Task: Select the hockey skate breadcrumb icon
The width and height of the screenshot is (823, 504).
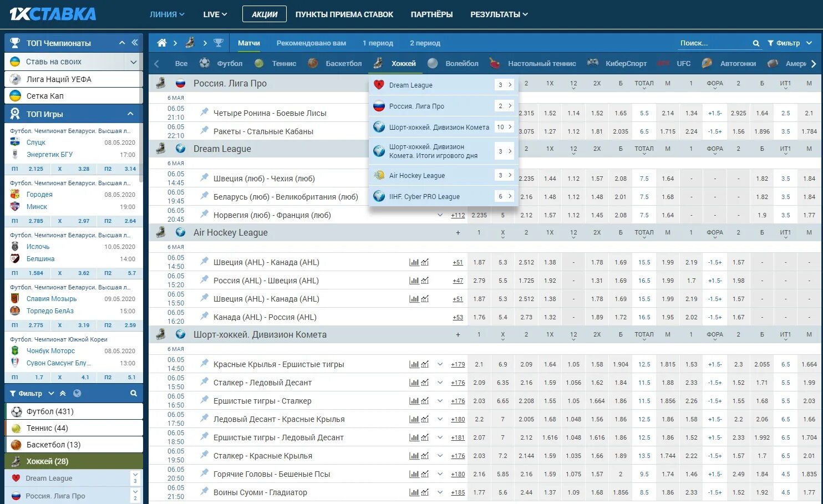Action: [190, 43]
